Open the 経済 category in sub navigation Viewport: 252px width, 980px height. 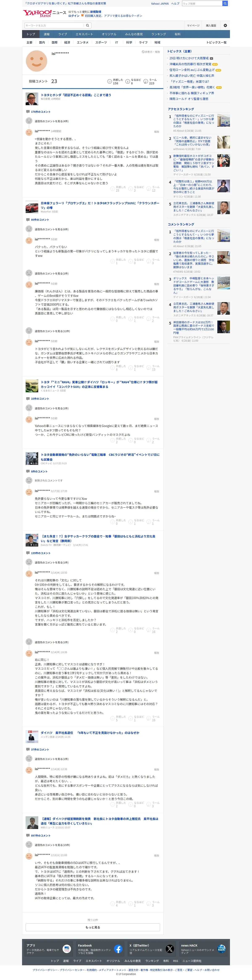(x=67, y=43)
